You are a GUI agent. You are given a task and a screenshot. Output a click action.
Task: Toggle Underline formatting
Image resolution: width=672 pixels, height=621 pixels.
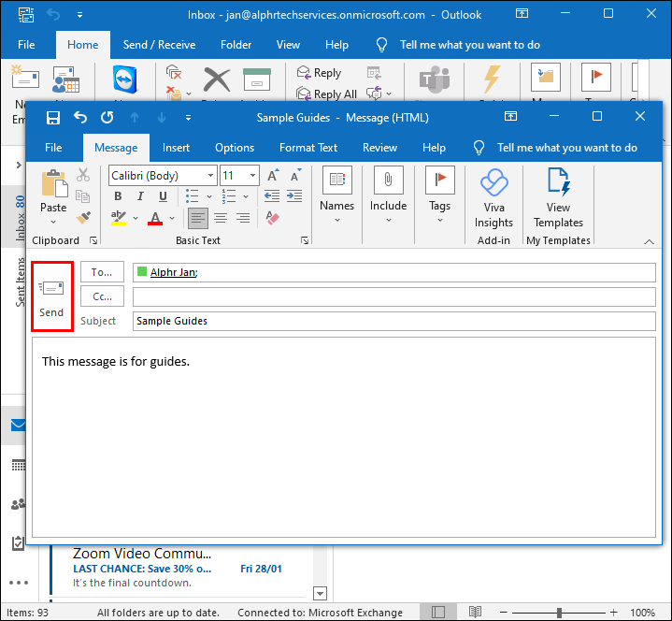(x=164, y=196)
